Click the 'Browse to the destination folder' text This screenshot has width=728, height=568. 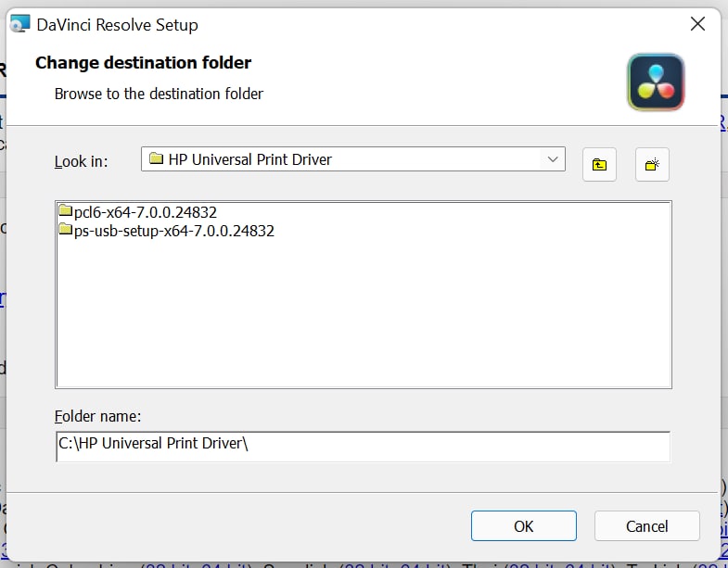[x=159, y=94]
